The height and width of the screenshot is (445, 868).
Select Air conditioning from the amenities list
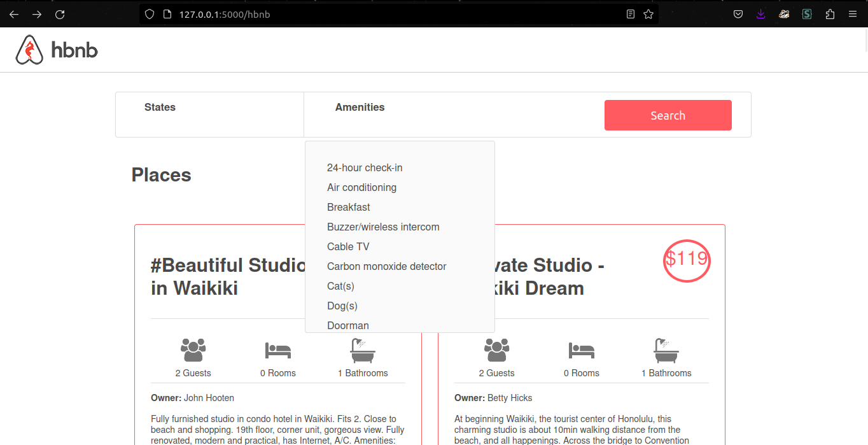click(x=361, y=188)
